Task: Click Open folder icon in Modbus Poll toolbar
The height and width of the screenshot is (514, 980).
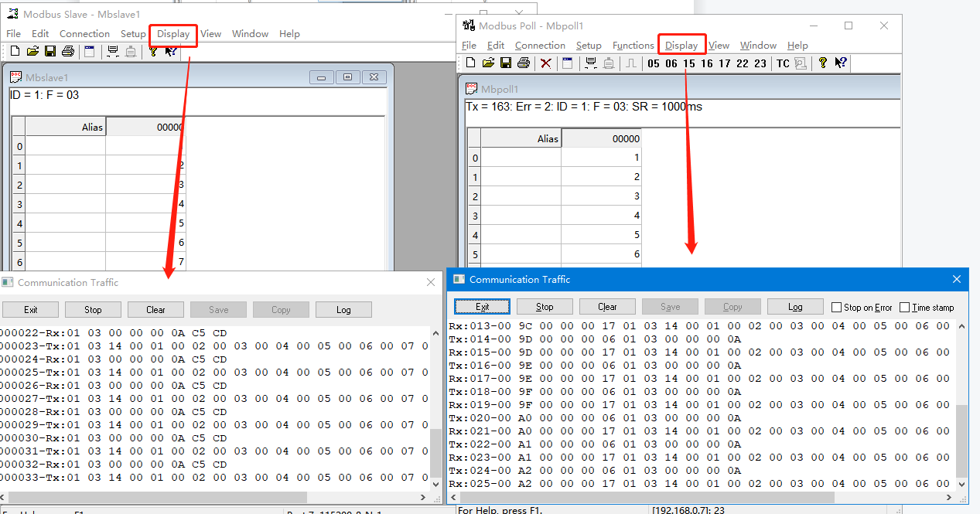Action: [x=488, y=63]
